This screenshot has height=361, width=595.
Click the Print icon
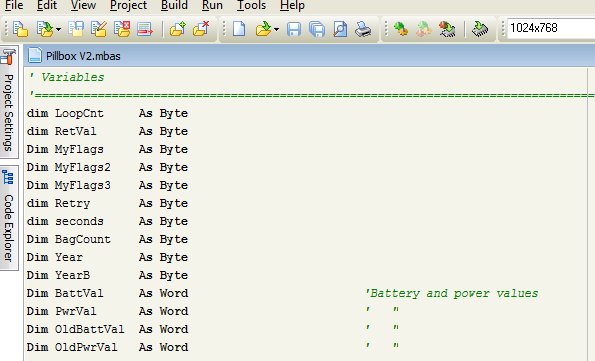(x=363, y=29)
